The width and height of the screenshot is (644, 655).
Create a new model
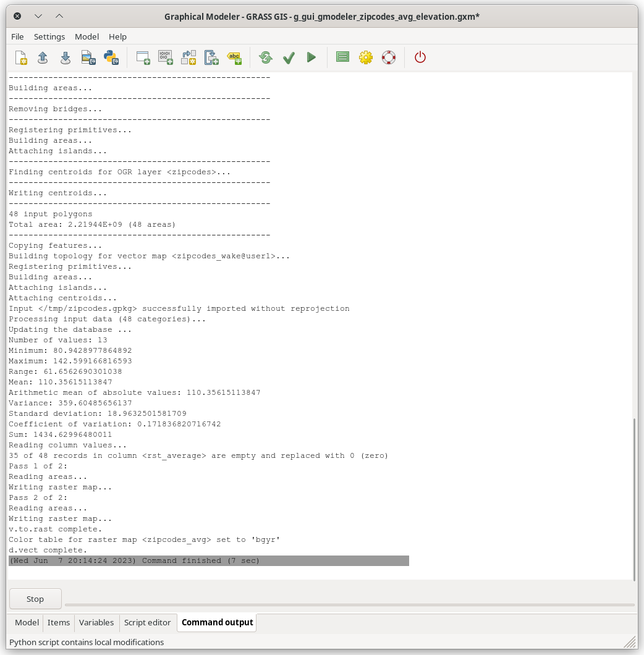(21, 57)
